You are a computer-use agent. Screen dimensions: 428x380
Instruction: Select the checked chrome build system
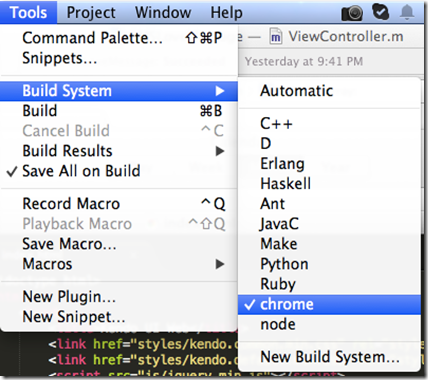tap(329, 304)
